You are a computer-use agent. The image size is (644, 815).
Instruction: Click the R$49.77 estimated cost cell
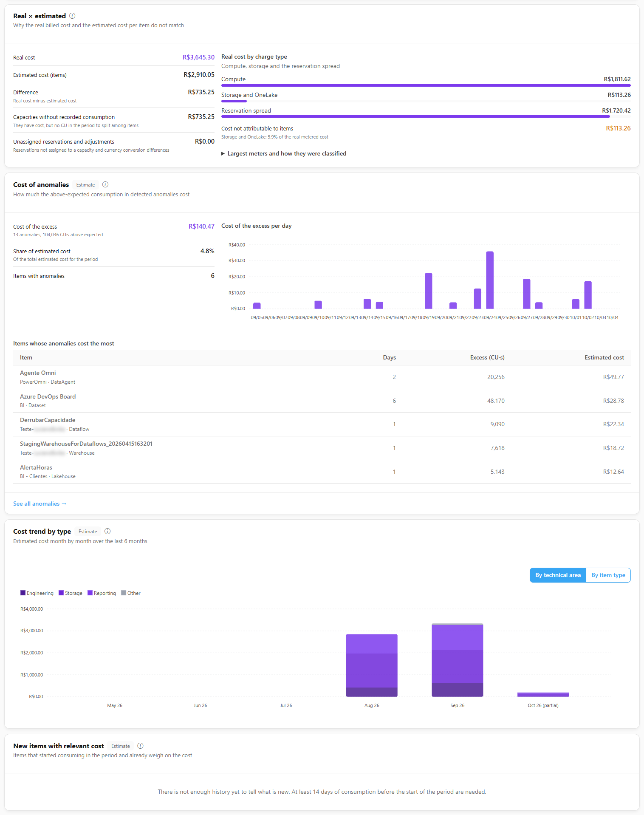coord(613,377)
